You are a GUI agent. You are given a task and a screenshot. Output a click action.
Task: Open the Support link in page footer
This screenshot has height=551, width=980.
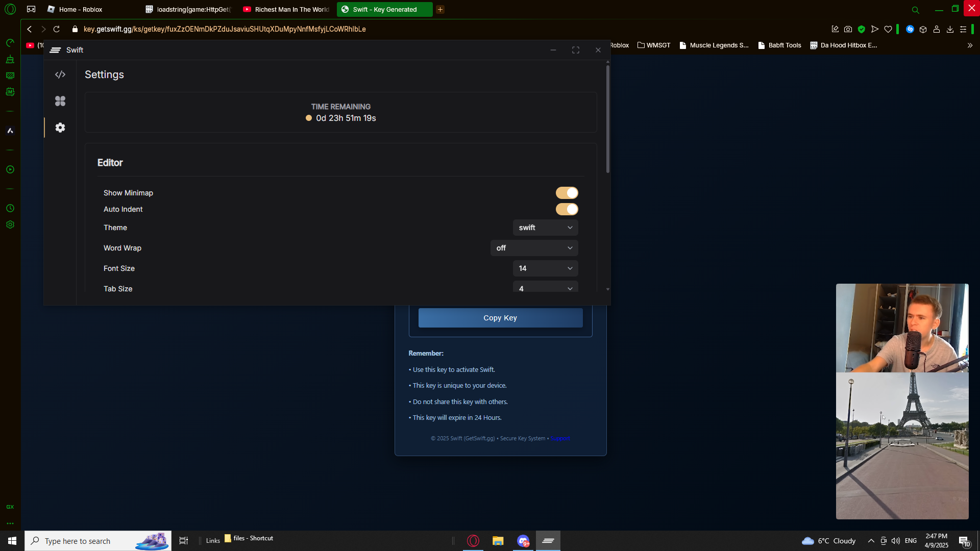click(560, 438)
